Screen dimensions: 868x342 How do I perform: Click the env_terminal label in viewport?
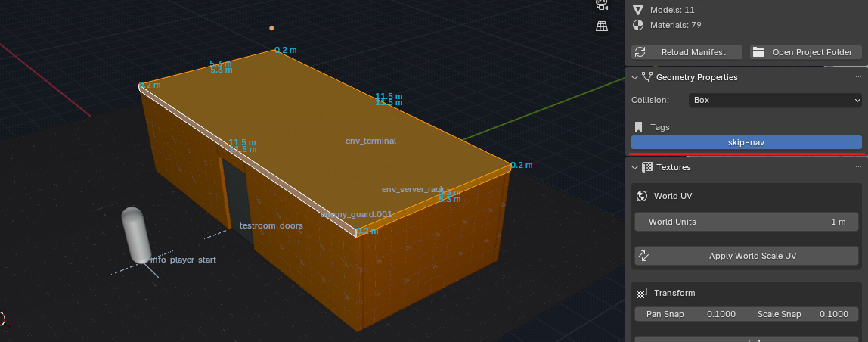click(370, 141)
